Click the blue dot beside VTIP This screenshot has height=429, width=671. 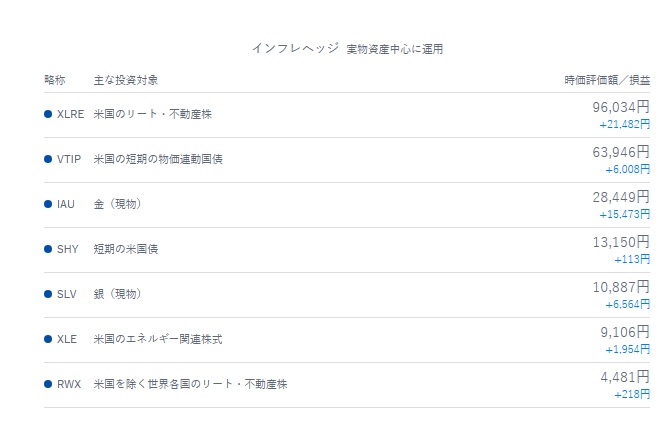coord(48,159)
